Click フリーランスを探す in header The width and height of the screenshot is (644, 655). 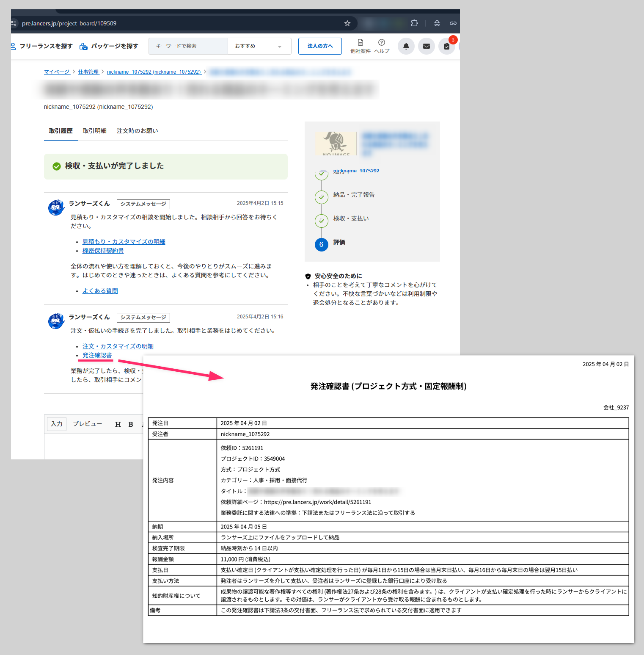[42, 46]
